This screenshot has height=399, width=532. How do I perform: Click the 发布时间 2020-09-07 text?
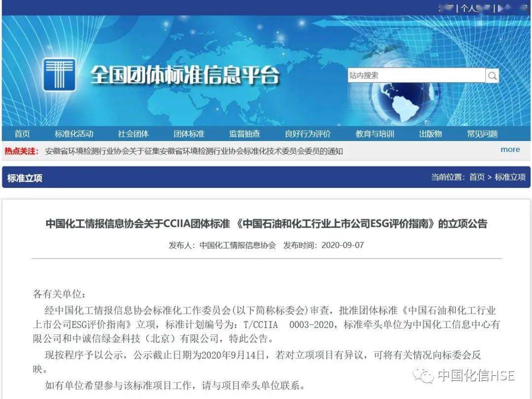pyautogui.click(x=324, y=245)
